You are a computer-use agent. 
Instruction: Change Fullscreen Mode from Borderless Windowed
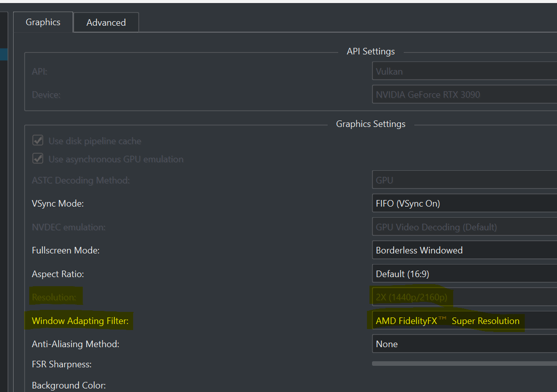coord(464,250)
